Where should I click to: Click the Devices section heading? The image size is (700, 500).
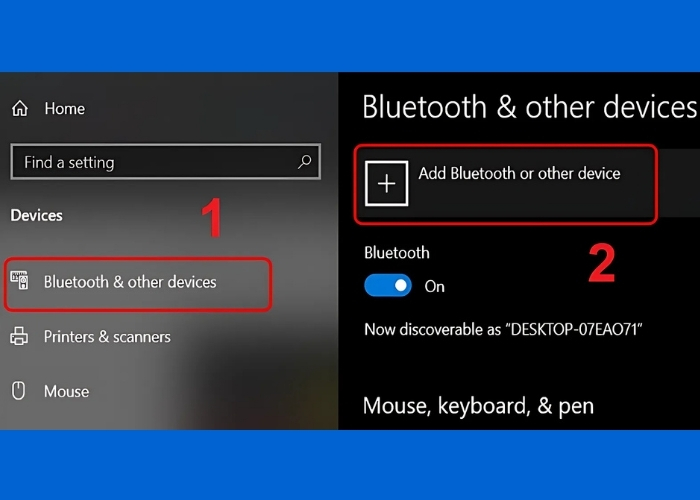pos(36,215)
